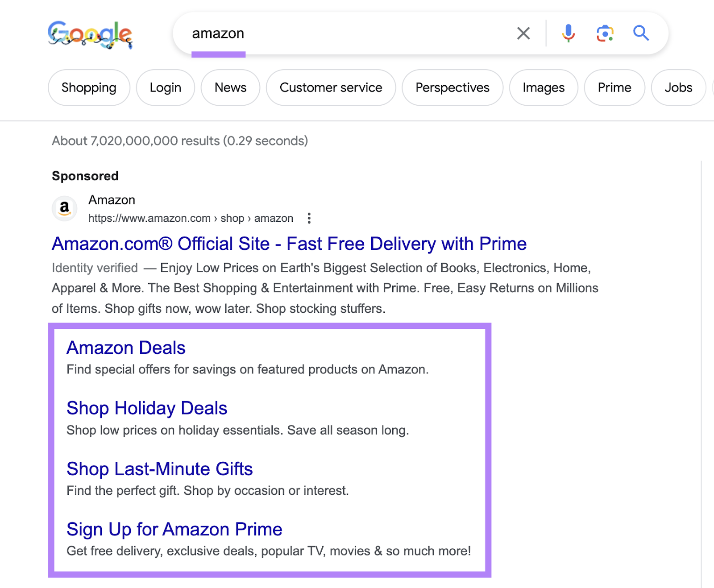Screen dimensions: 714x588
Task: Open the Amazon Deals sitelink
Action: pyautogui.click(x=126, y=348)
